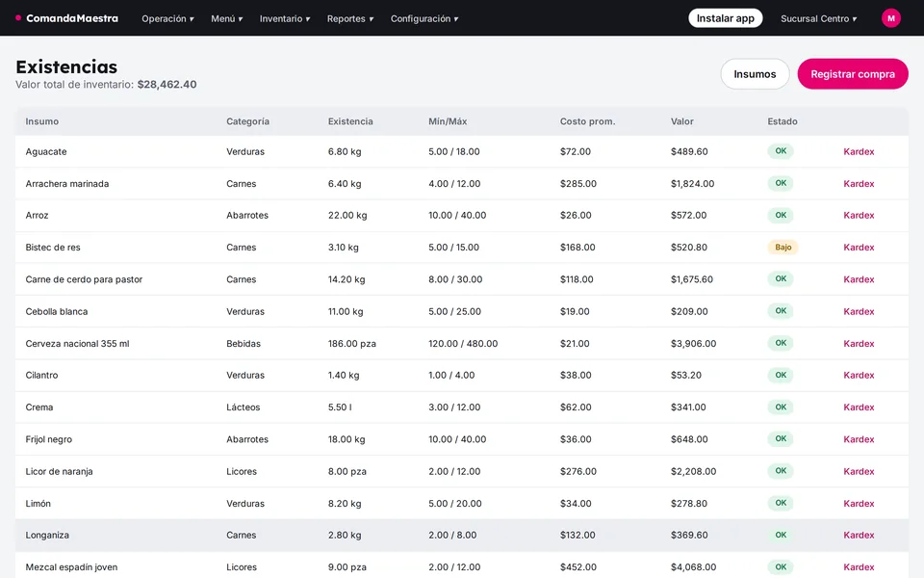Click the total inventory value $28,462.40
This screenshot has height=578, width=924.
[x=167, y=85]
